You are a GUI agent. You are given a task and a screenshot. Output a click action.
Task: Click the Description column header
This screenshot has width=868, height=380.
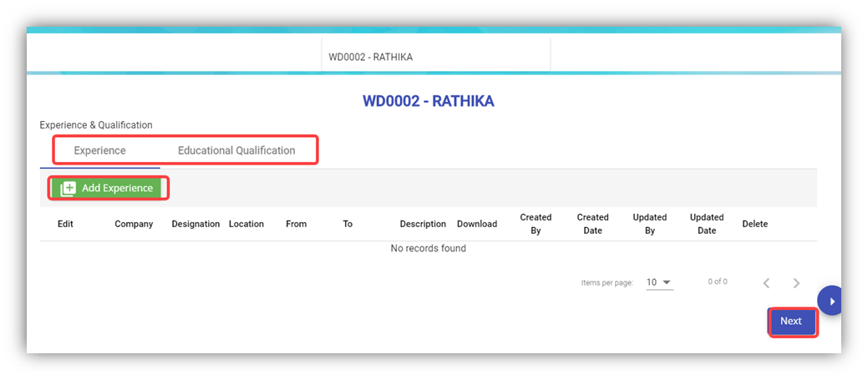coord(423,224)
